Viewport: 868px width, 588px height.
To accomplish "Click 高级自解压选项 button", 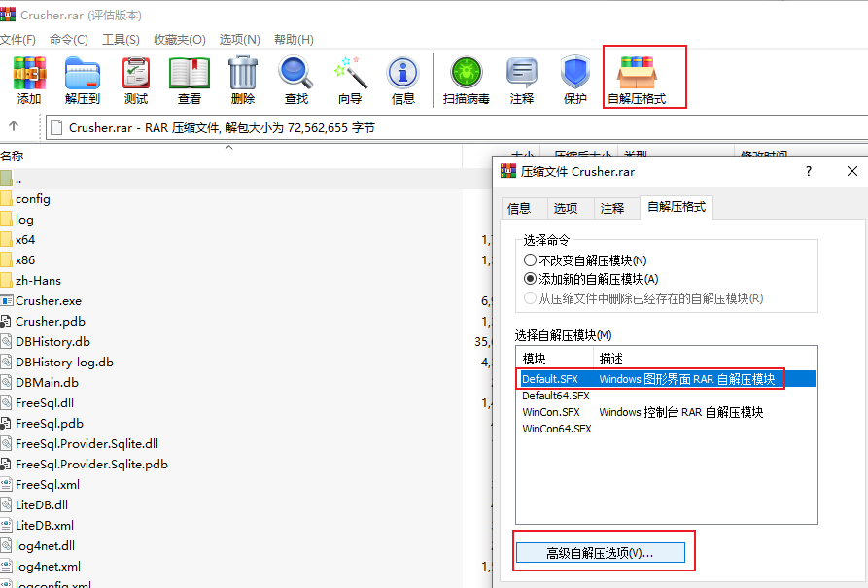I will [600, 553].
